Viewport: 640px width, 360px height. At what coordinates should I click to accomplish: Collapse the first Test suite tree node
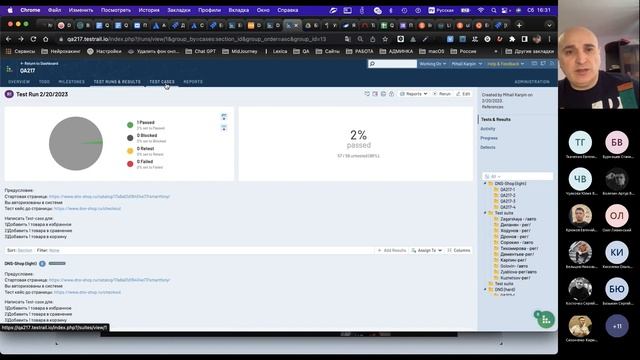tap(485, 213)
